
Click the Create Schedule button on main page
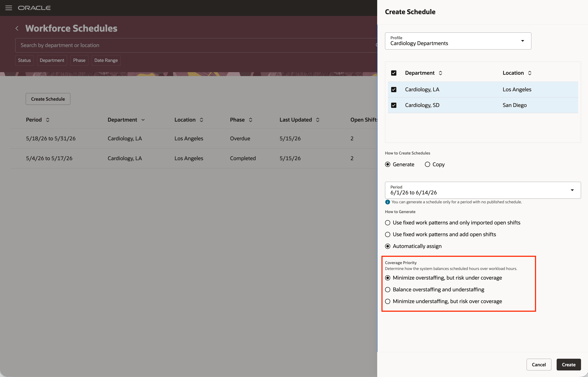point(48,99)
